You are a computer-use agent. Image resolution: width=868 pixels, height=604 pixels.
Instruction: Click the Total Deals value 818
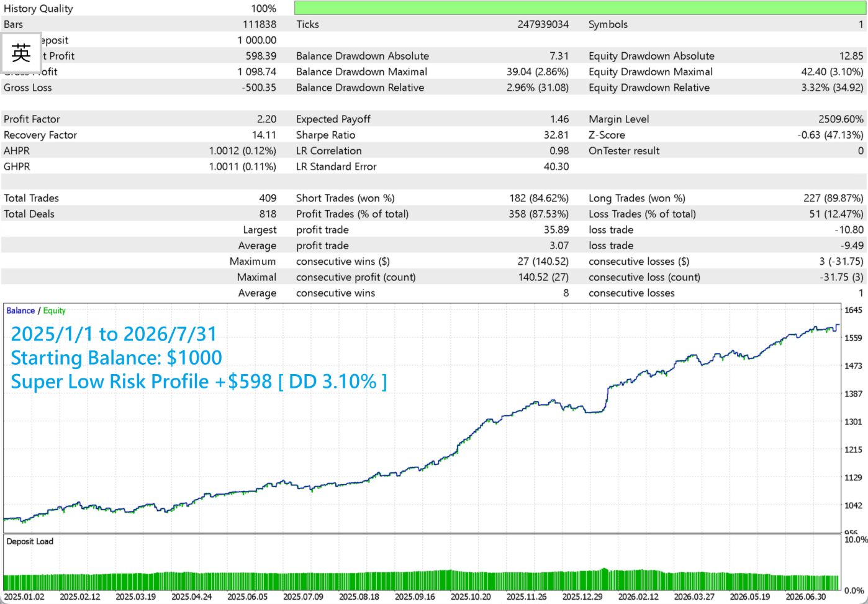point(268,214)
